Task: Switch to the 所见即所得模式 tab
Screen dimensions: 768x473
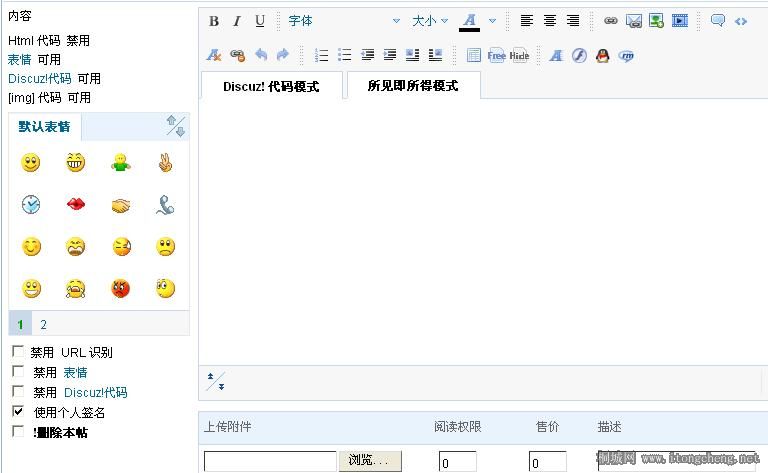Action: tap(412, 86)
